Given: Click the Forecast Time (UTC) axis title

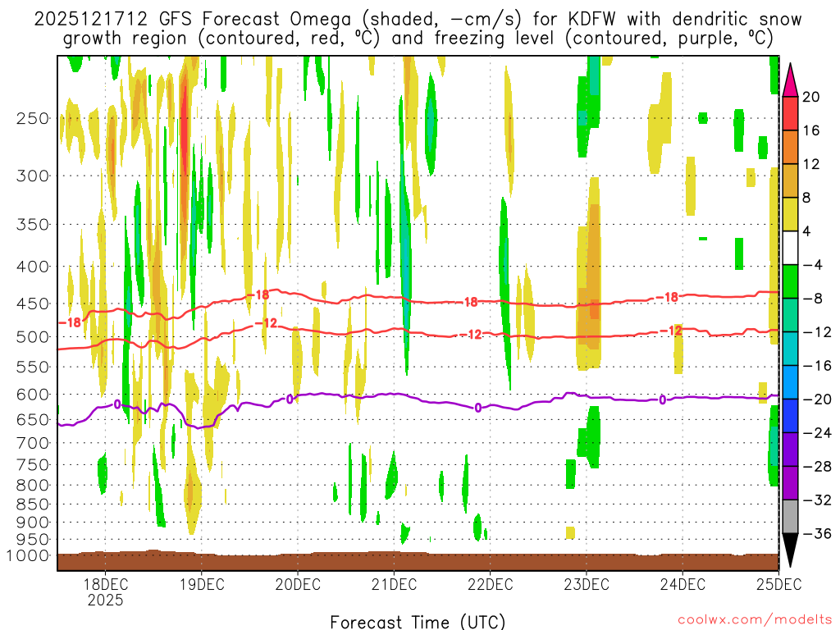Looking at the screenshot, I should tap(418, 621).
